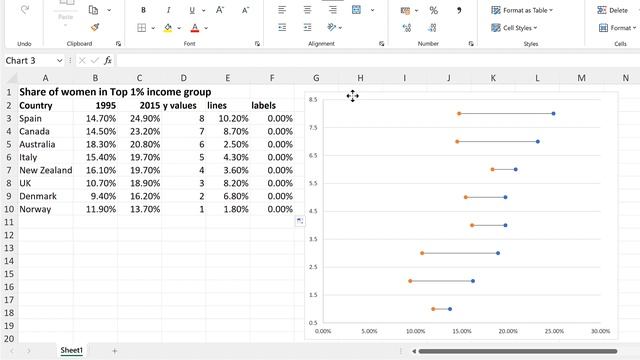640x360 pixels.
Task: Select column E header
Action: coord(228,78)
